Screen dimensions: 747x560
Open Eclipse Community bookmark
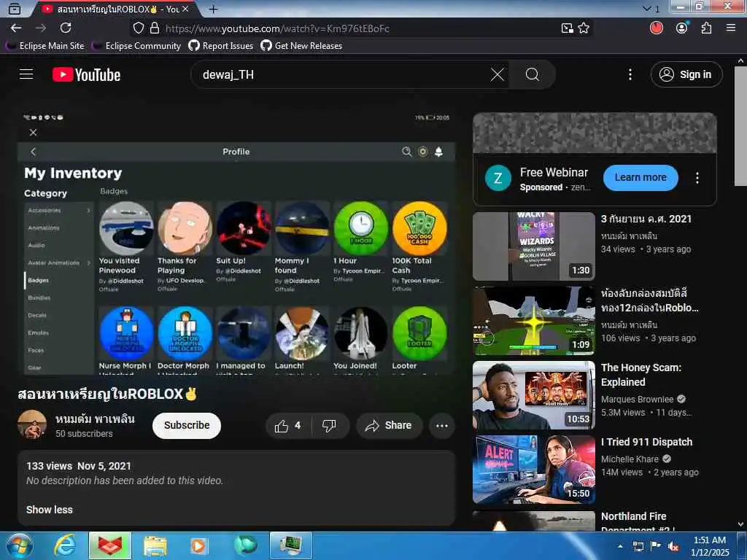[x=136, y=46]
